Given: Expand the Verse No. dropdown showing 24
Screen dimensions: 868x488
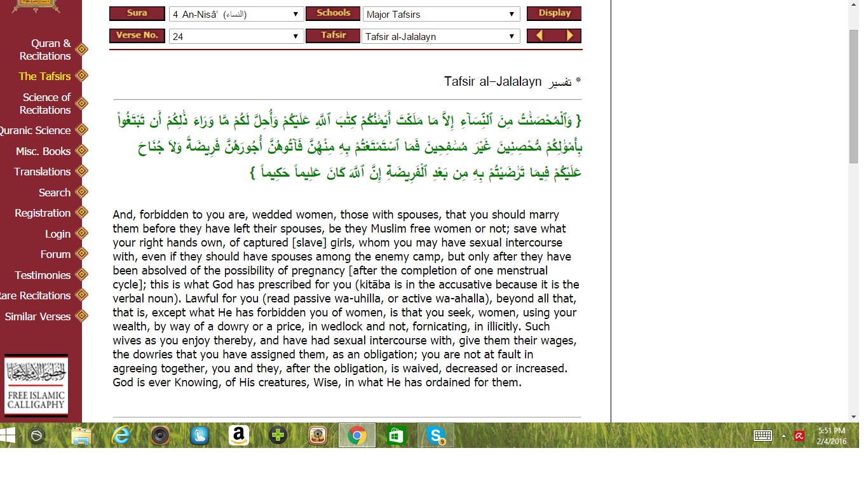Looking at the screenshot, I should [236, 36].
